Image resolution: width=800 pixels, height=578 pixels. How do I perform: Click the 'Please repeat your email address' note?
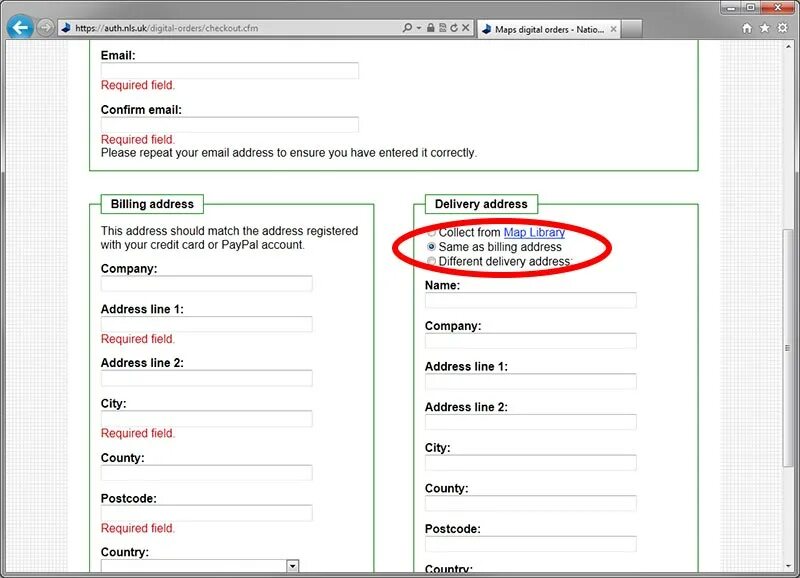pos(289,153)
